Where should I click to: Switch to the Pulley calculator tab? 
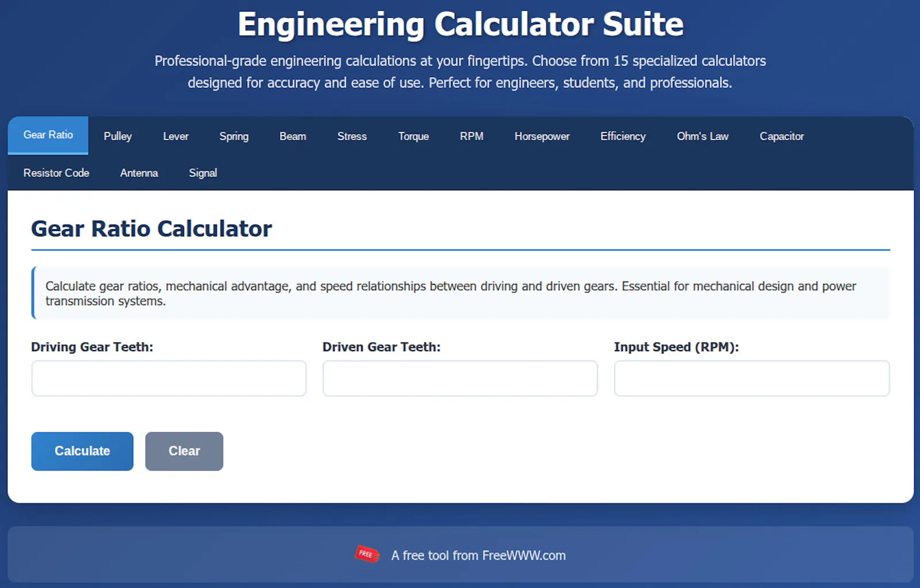118,136
